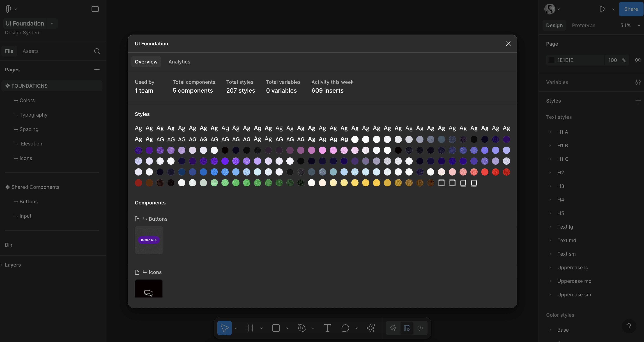Open the AI actions tool
The image size is (644, 342).
pyautogui.click(x=371, y=328)
